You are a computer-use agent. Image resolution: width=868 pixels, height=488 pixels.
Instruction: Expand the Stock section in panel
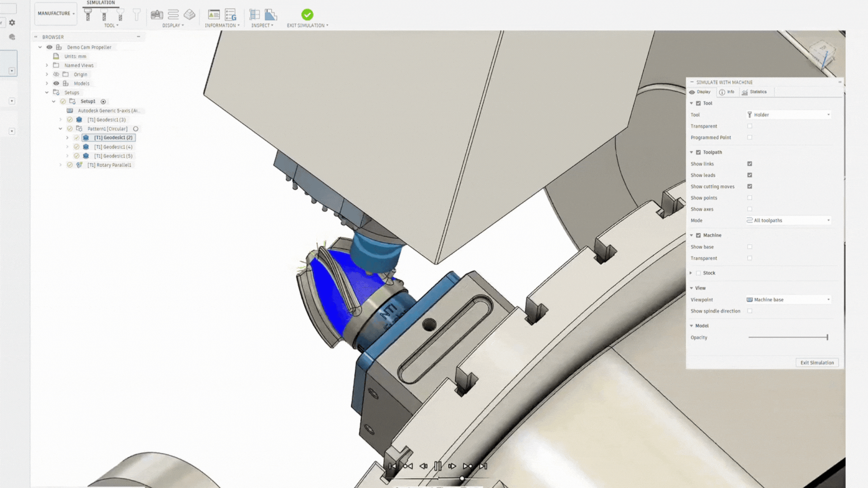click(691, 273)
